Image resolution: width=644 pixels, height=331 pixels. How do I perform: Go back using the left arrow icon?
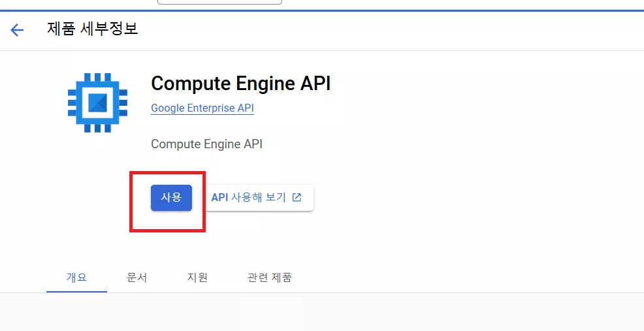coord(17,30)
